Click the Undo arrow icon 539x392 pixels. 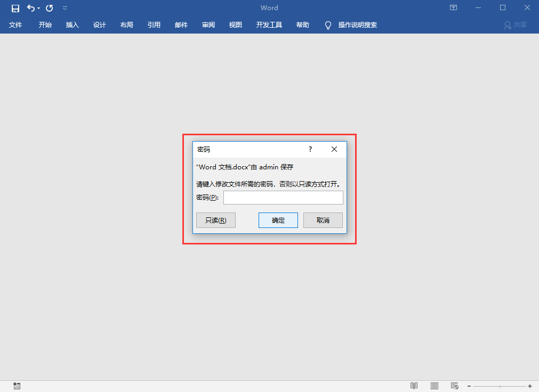pos(31,8)
